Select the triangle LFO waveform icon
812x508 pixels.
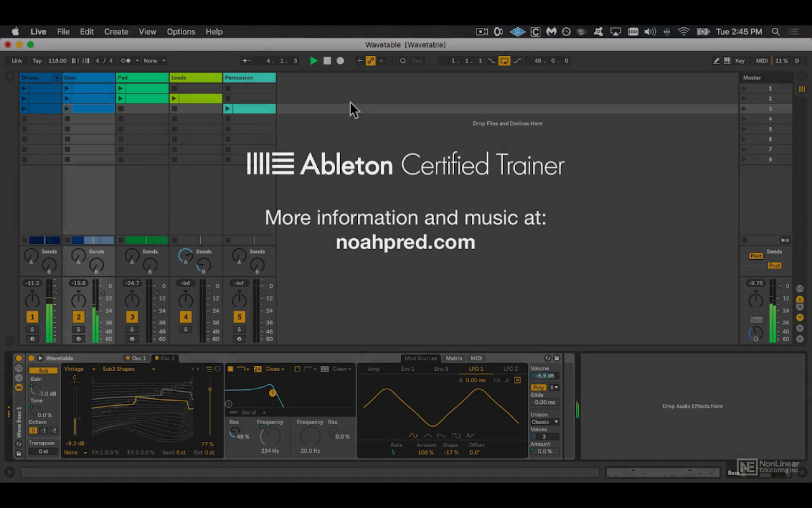point(428,436)
